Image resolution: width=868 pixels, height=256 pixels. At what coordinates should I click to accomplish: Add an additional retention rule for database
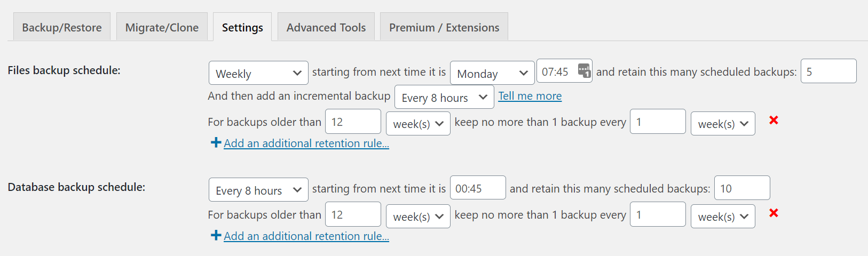point(306,236)
